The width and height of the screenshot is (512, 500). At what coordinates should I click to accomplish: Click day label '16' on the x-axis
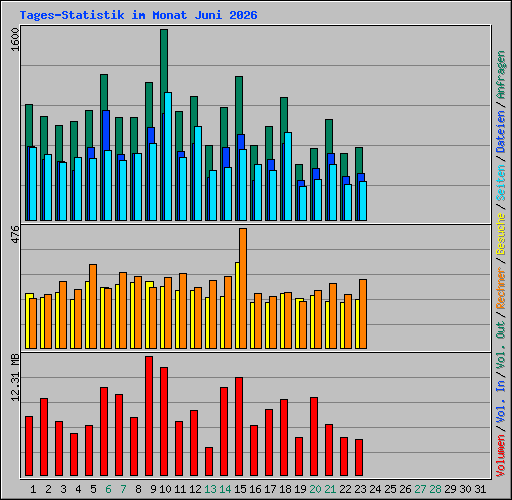pyautogui.click(x=255, y=489)
